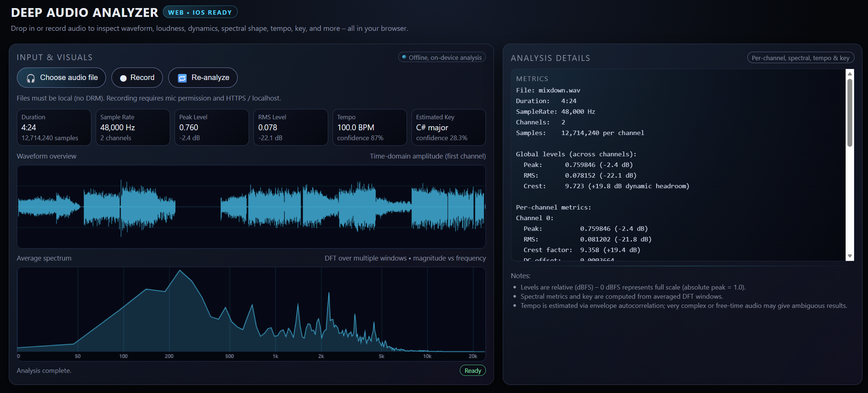
Task: Click the blue Re-analyze loop icon
Action: 182,78
